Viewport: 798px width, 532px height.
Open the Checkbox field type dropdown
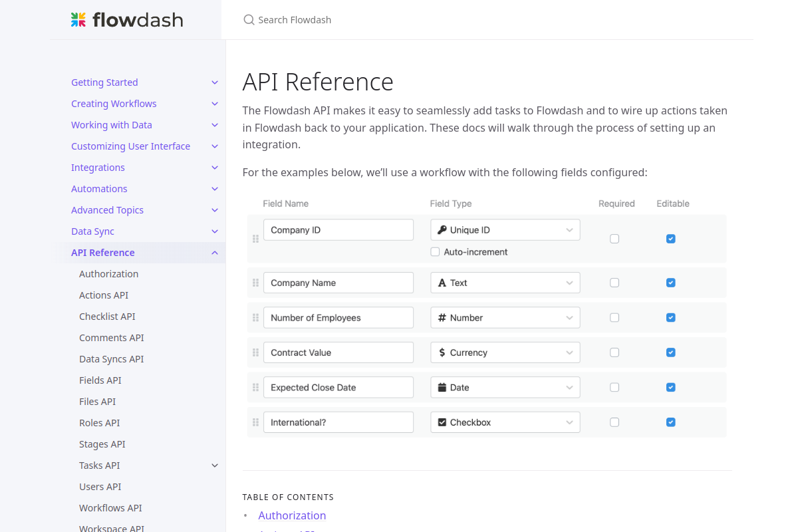click(x=505, y=422)
